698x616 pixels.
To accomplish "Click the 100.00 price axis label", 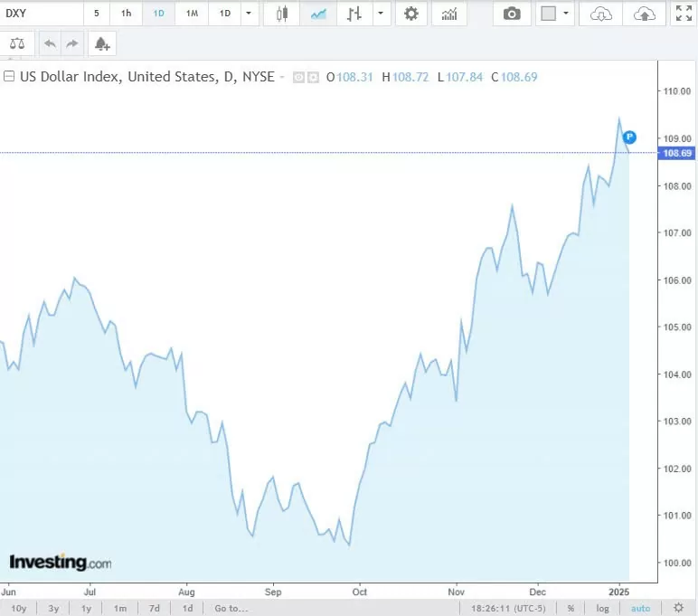I will (x=677, y=563).
